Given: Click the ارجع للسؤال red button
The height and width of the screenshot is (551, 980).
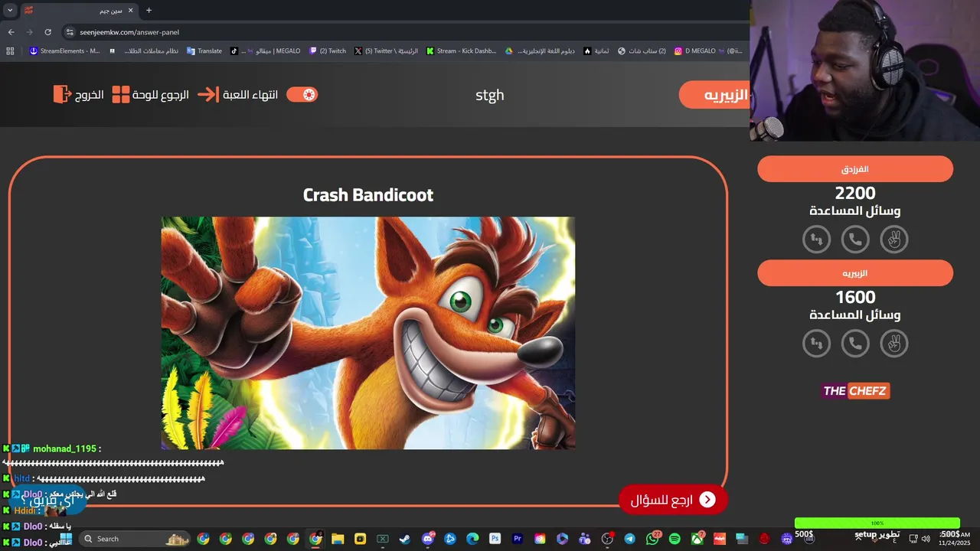Looking at the screenshot, I should pos(673,500).
